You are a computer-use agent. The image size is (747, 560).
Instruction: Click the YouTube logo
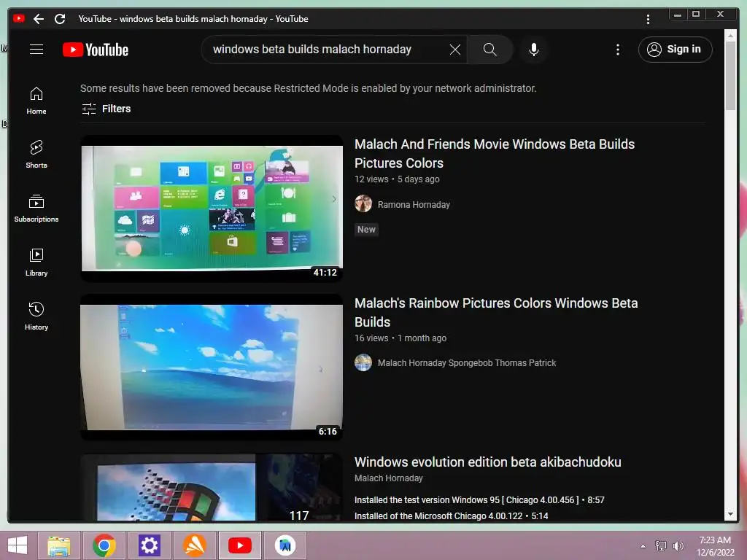point(96,50)
